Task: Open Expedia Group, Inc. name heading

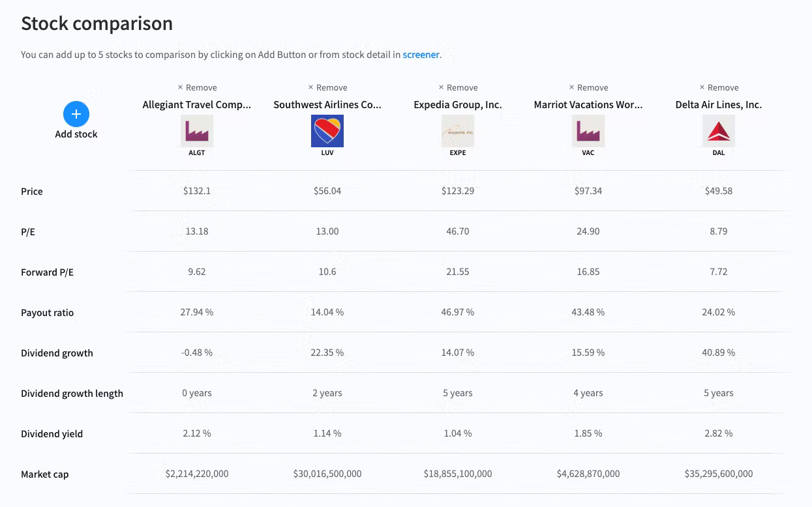Action: [458, 104]
